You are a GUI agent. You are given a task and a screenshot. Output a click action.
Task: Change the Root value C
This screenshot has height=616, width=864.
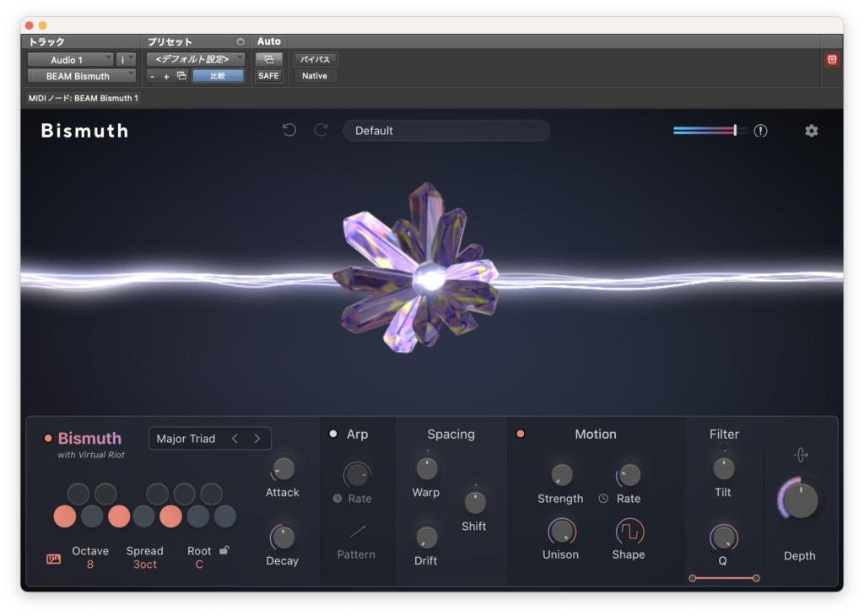point(199,565)
